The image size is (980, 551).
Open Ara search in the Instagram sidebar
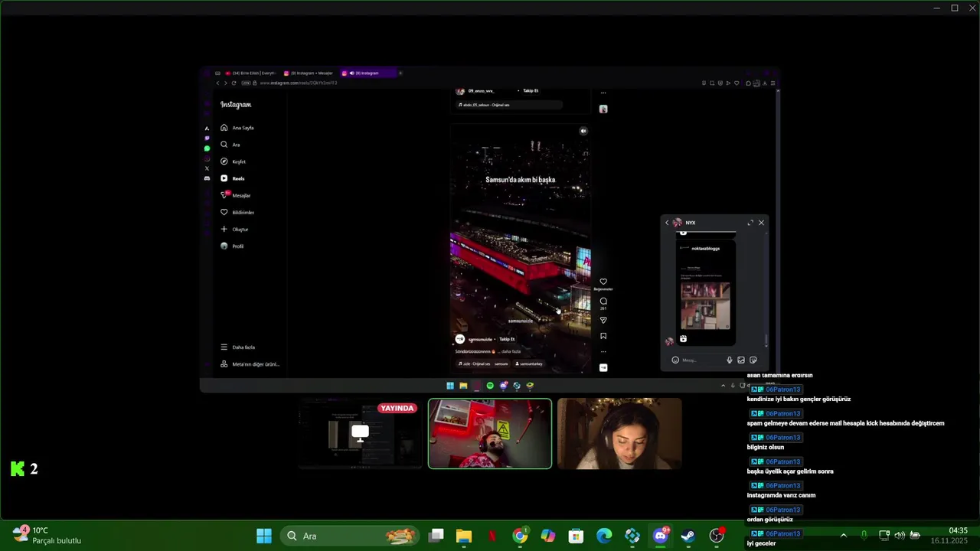pos(230,145)
